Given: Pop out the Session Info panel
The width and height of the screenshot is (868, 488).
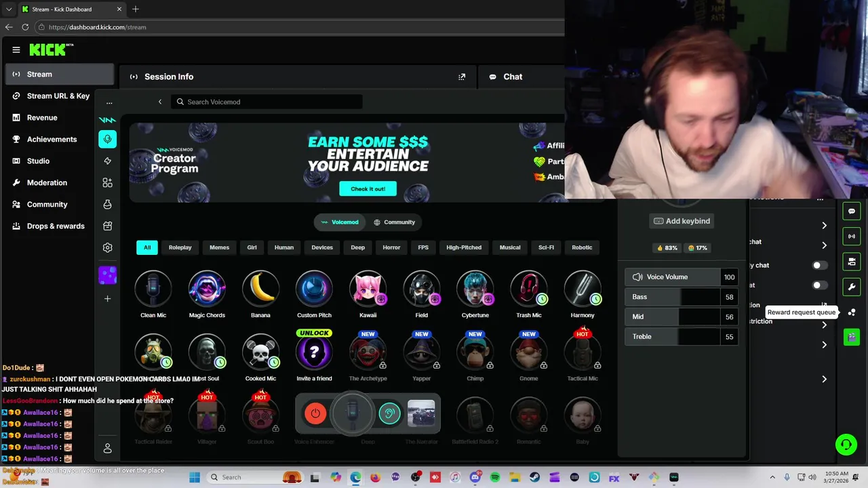Looking at the screenshot, I should click(x=462, y=77).
